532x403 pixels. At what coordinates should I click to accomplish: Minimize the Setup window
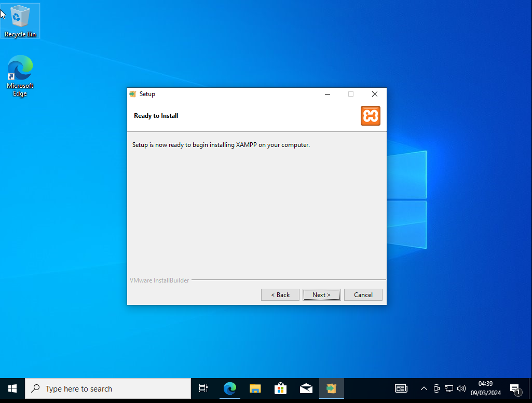[327, 94]
